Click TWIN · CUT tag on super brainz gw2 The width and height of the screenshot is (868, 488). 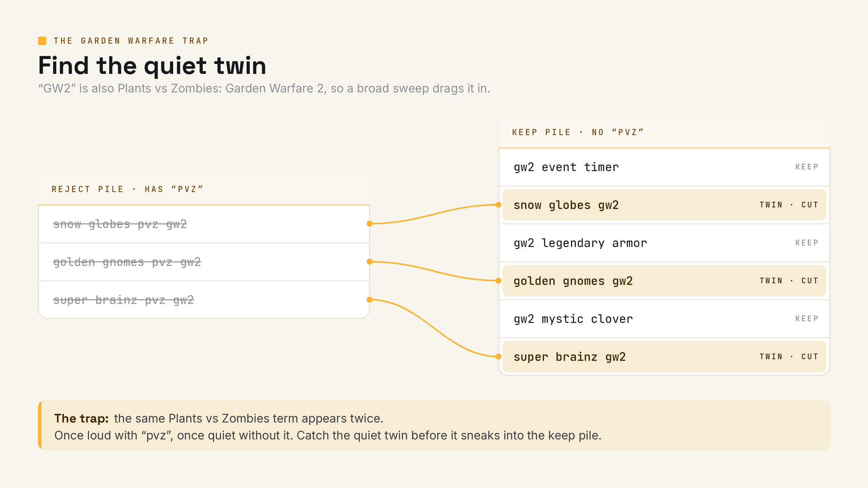click(789, 357)
